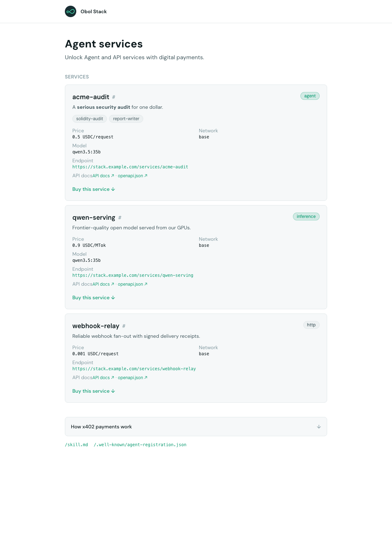Open the acme-audit endpoint URL

coord(130,167)
